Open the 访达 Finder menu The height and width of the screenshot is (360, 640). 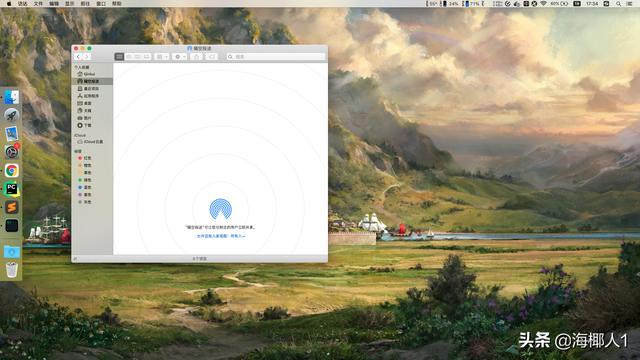click(x=22, y=4)
